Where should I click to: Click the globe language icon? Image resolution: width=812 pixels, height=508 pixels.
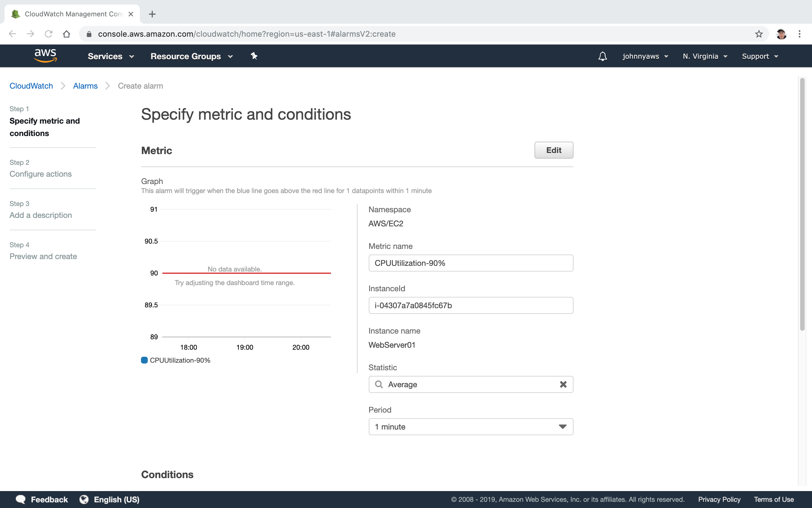pyautogui.click(x=84, y=499)
